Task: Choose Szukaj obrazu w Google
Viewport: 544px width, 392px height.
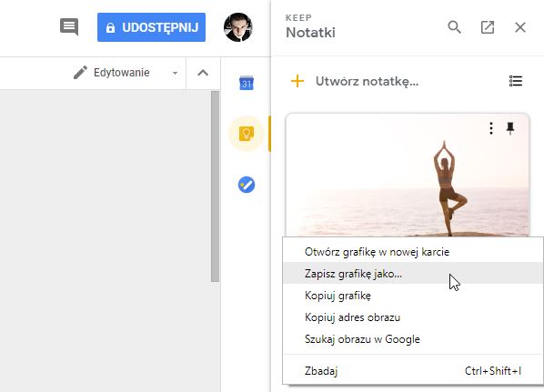Action: point(413,339)
